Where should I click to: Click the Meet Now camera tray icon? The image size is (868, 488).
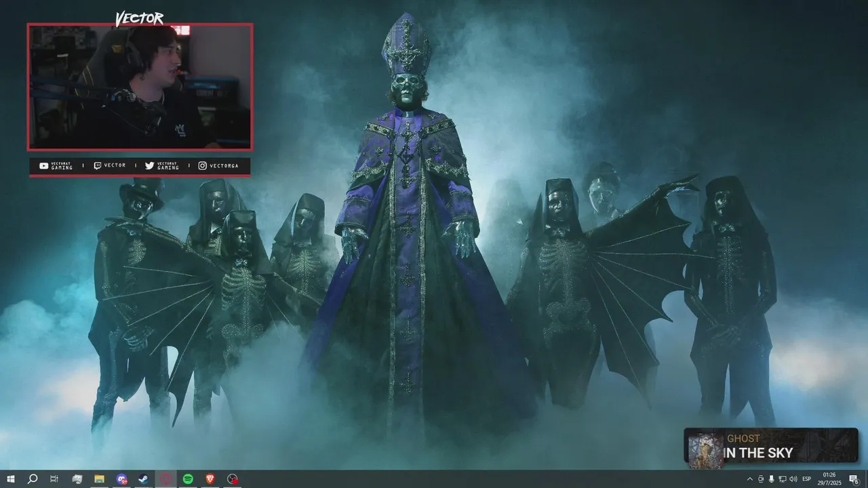tap(760, 479)
